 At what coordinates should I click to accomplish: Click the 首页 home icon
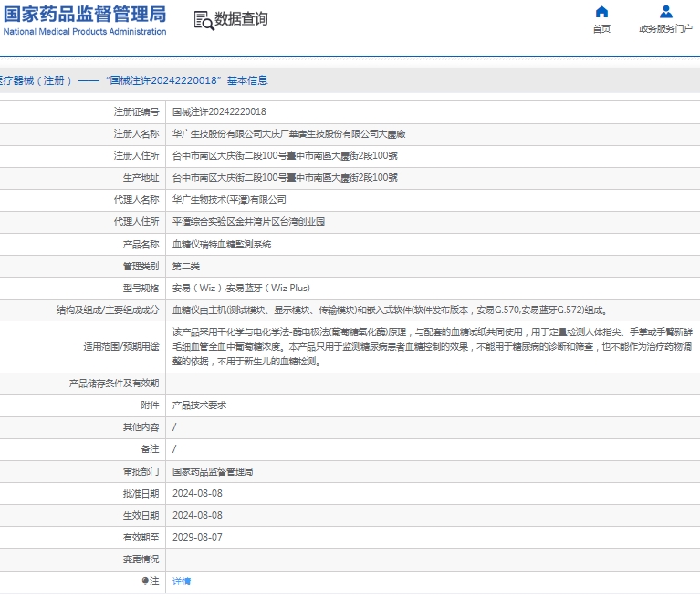point(601,12)
